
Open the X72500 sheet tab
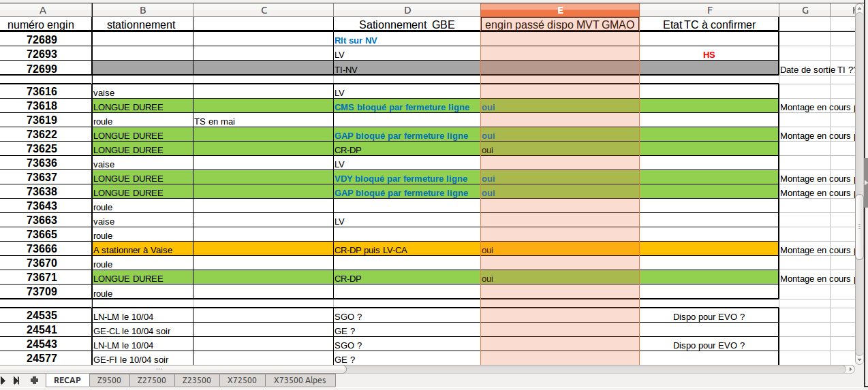point(242,380)
